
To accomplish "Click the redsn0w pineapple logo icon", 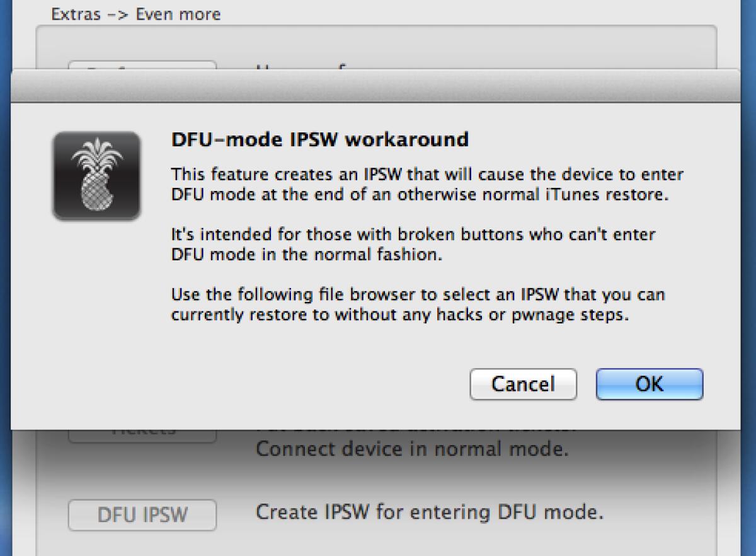I will point(96,176).
